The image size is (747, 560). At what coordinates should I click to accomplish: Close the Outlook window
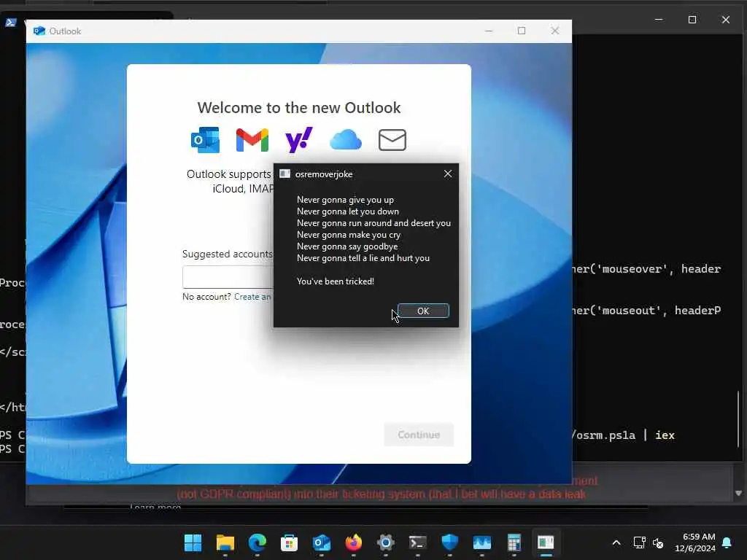click(x=555, y=31)
